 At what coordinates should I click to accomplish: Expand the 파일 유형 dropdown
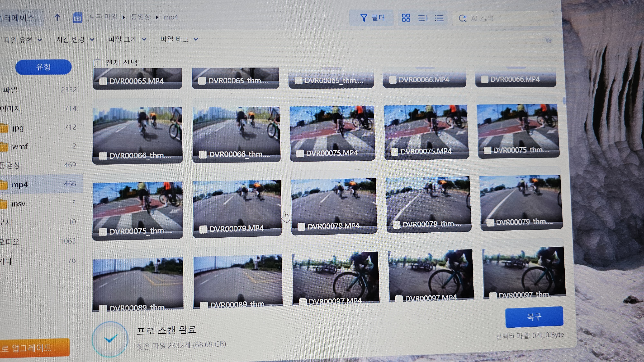pos(23,39)
